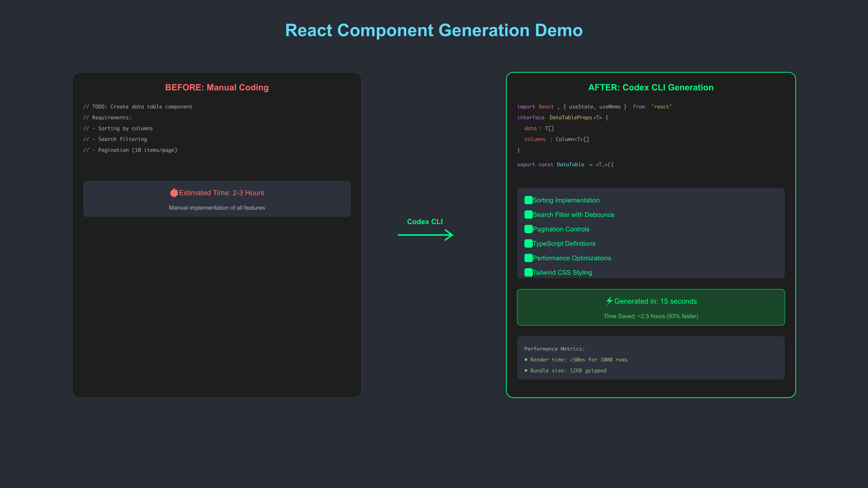Click the green arrow under Codex CLI

pos(426,235)
